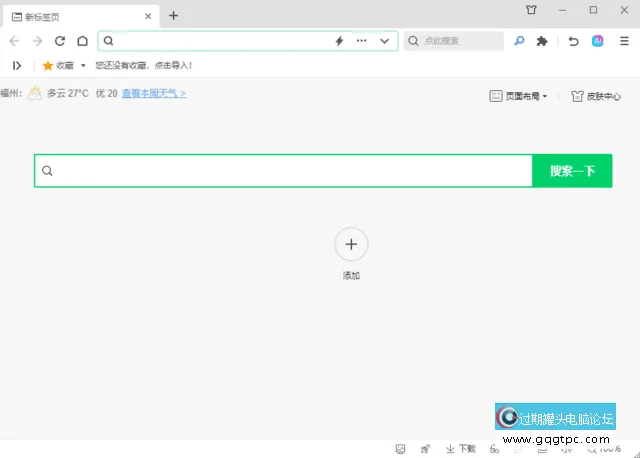Click the lightning speed mode icon

pyautogui.click(x=338, y=41)
